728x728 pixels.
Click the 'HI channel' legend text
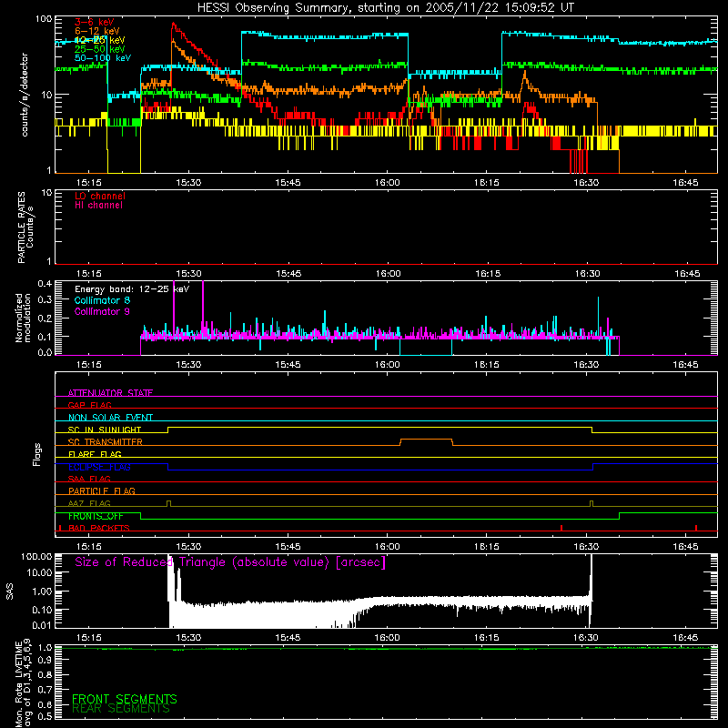[x=98, y=206]
